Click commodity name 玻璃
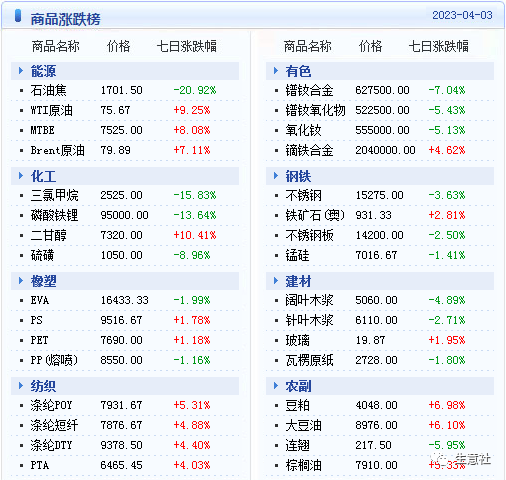506x480 pixels. pyautogui.click(x=297, y=340)
